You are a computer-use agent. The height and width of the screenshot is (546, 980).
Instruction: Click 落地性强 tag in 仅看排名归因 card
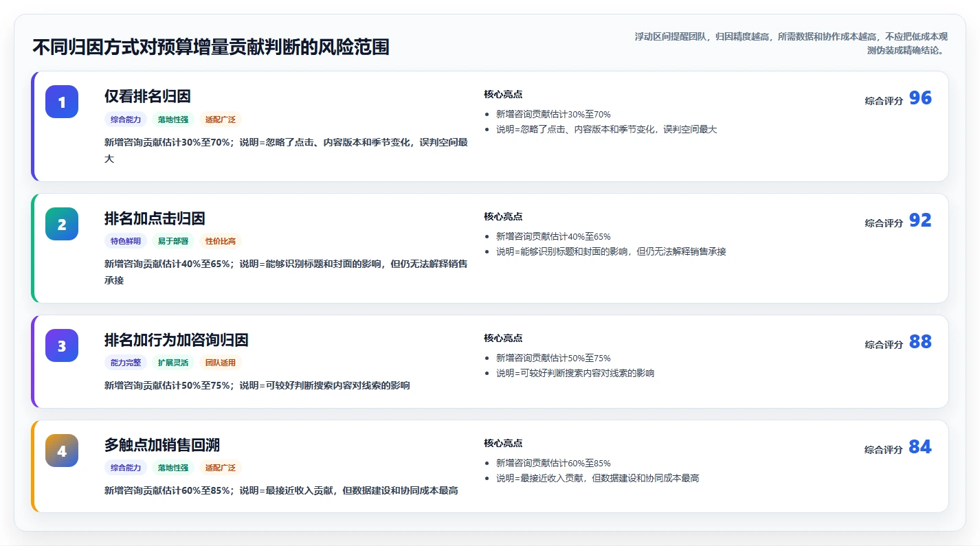[173, 120]
